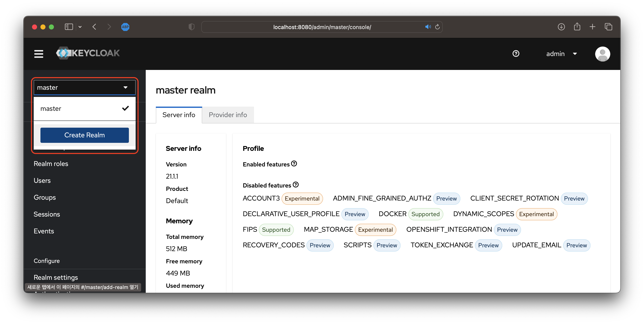Screen dimensions: 644x324
Task: Expand the sidebar options chevron in Safari
Action: [x=80, y=27]
